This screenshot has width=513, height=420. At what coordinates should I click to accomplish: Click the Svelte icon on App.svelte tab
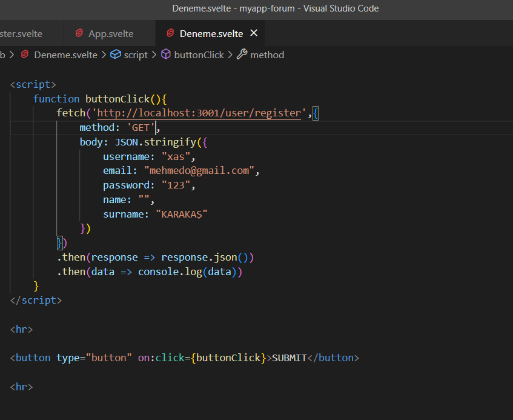(x=79, y=33)
